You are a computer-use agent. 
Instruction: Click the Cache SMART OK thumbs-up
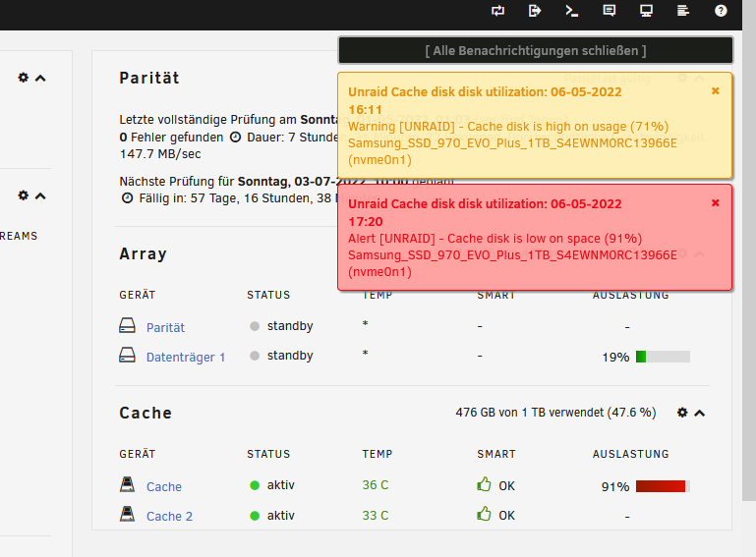point(484,484)
